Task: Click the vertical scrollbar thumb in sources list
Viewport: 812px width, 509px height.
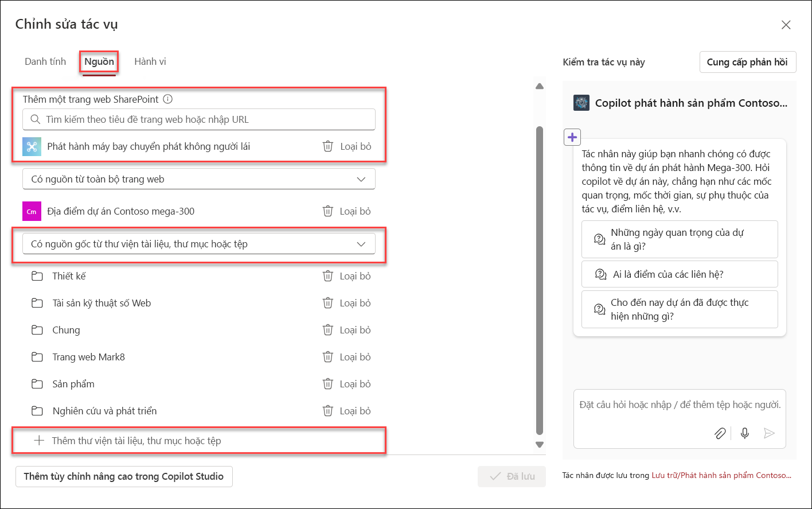Action: 539,280
